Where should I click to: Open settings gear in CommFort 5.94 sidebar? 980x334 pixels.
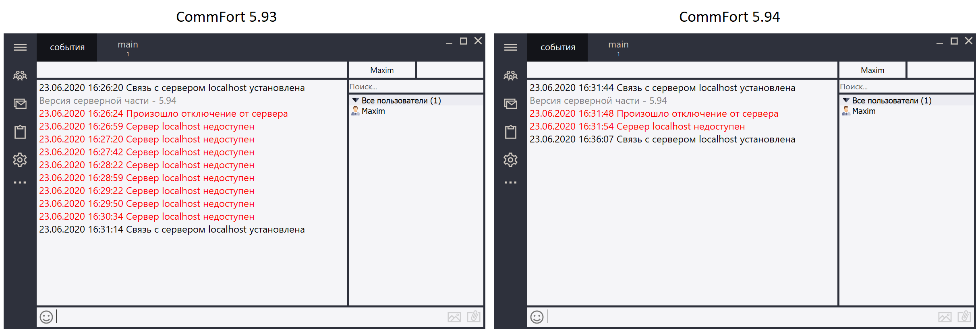(x=511, y=160)
